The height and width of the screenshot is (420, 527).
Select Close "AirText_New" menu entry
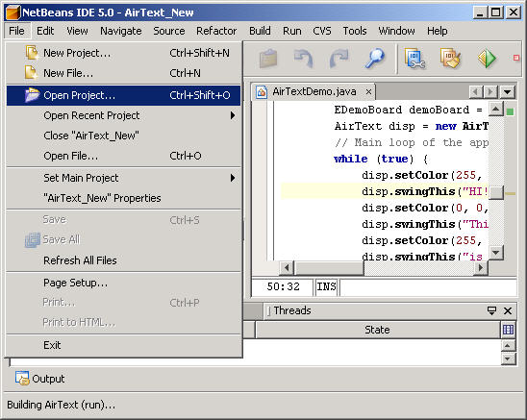click(x=123, y=136)
